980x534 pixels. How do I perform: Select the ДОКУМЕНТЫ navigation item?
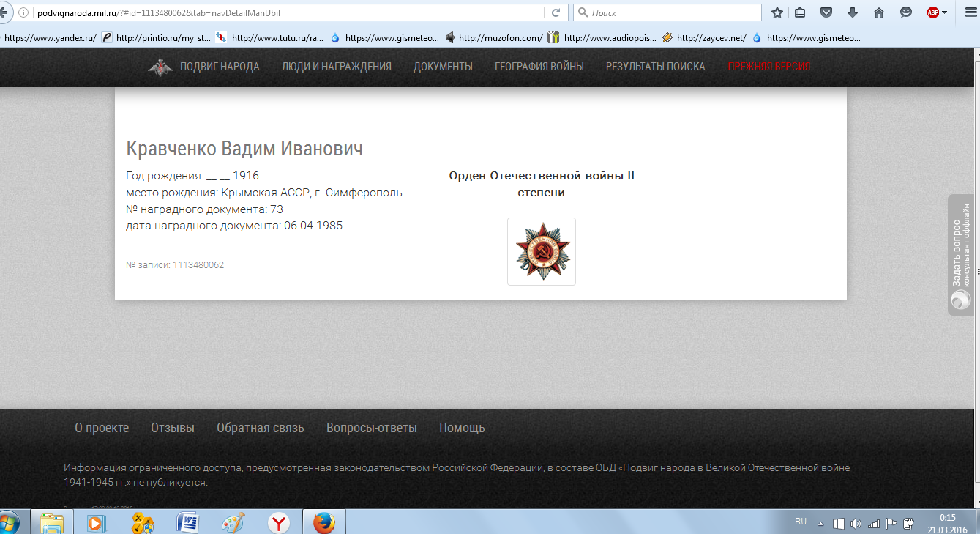click(443, 67)
